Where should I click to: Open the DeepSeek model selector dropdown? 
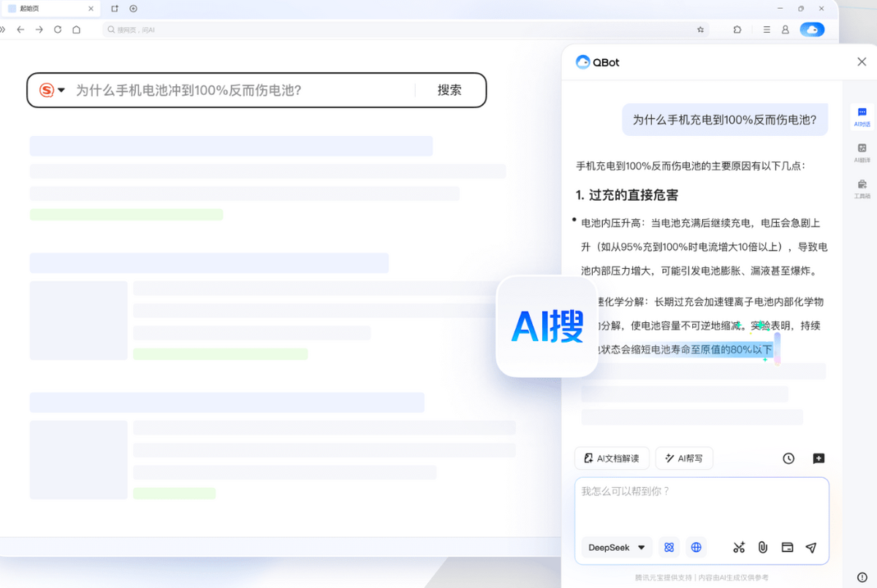pos(616,547)
